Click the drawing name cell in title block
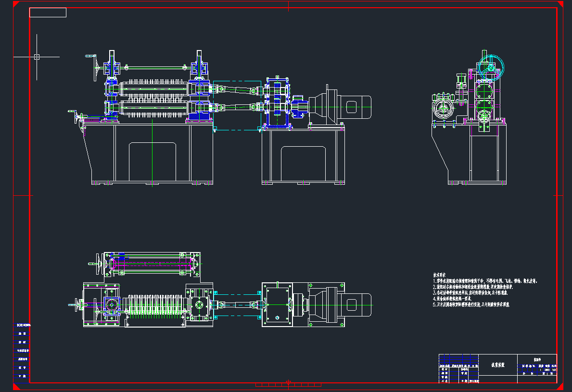Screen dimensions: 572x392 [x=497, y=366]
